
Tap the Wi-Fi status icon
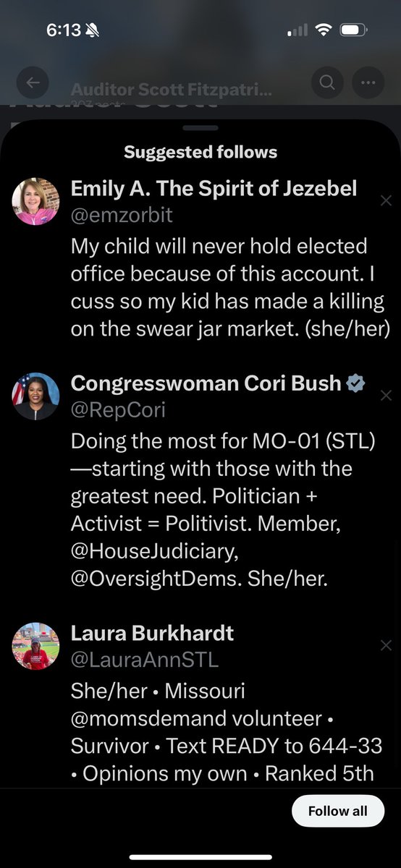pos(324,30)
